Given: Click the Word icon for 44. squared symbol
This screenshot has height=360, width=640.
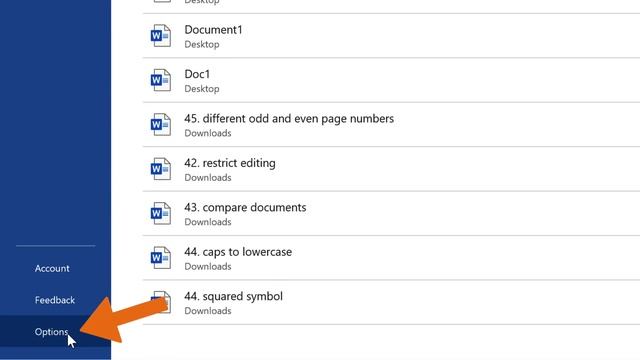Looking at the screenshot, I should 161,302.
